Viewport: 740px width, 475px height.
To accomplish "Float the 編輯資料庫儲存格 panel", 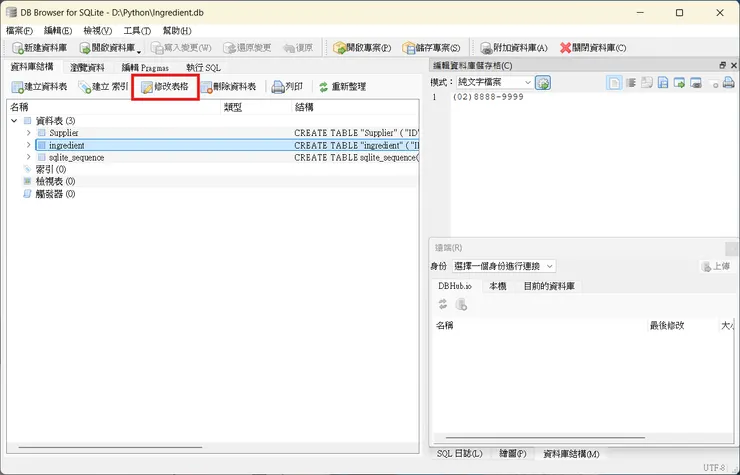I will [723, 65].
